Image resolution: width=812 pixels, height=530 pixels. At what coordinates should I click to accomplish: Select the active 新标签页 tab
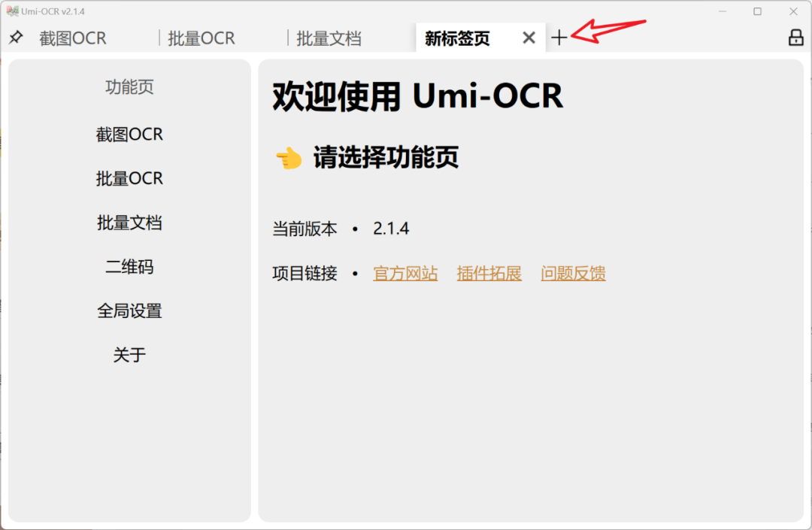(456, 38)
